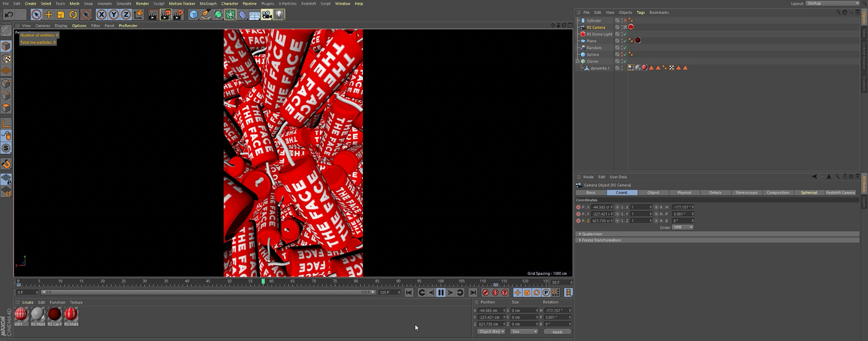Toggle Cylinder visibility red cross
This screenshot has height=341, width=868.
625,20
